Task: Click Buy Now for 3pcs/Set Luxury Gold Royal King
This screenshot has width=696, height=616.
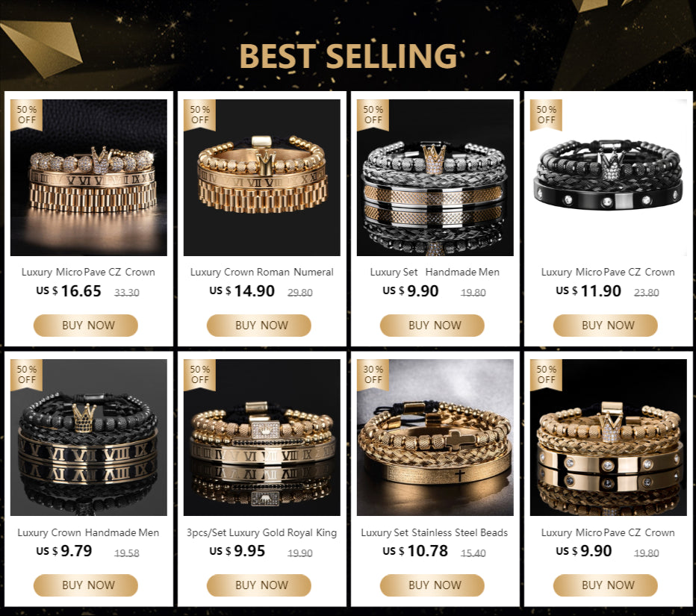Action: pos(259,585)
